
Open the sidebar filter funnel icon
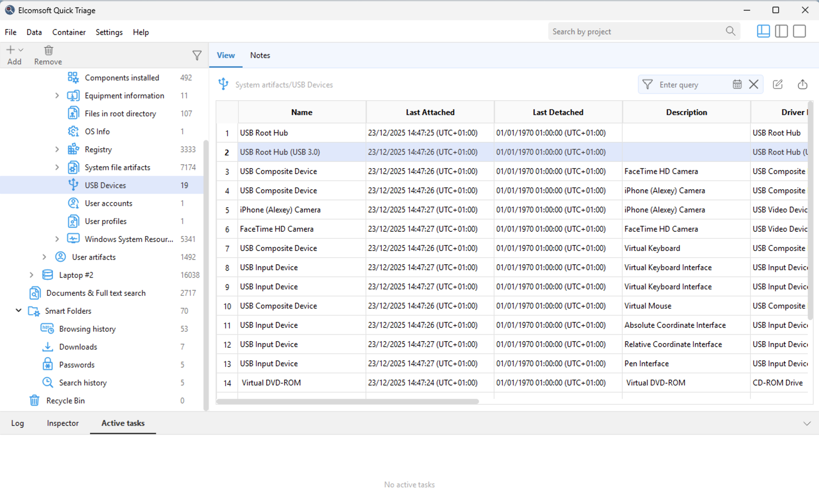pyautogui.click(x=197, y=55)
